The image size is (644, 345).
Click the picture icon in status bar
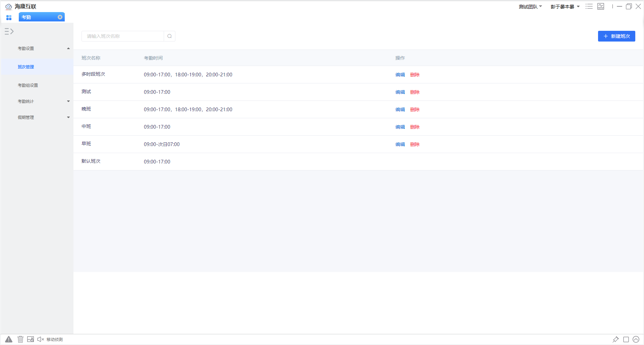click(x=31, y=339)
